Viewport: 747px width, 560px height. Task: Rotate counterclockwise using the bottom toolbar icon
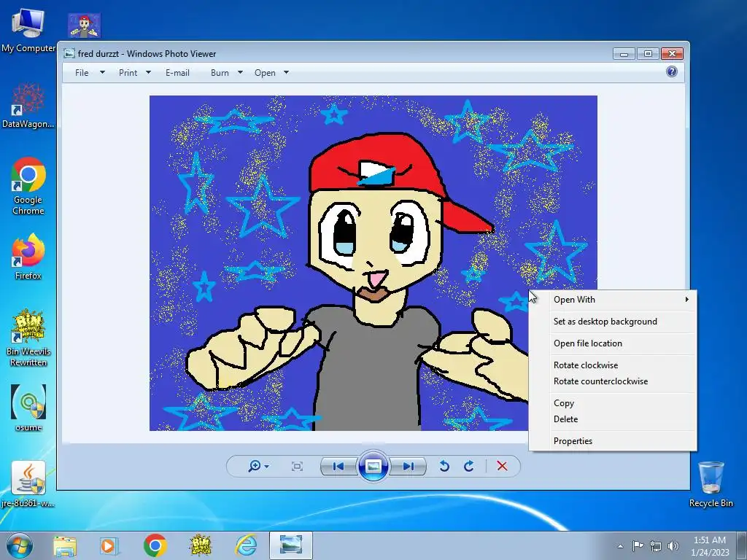coord(444,466)
